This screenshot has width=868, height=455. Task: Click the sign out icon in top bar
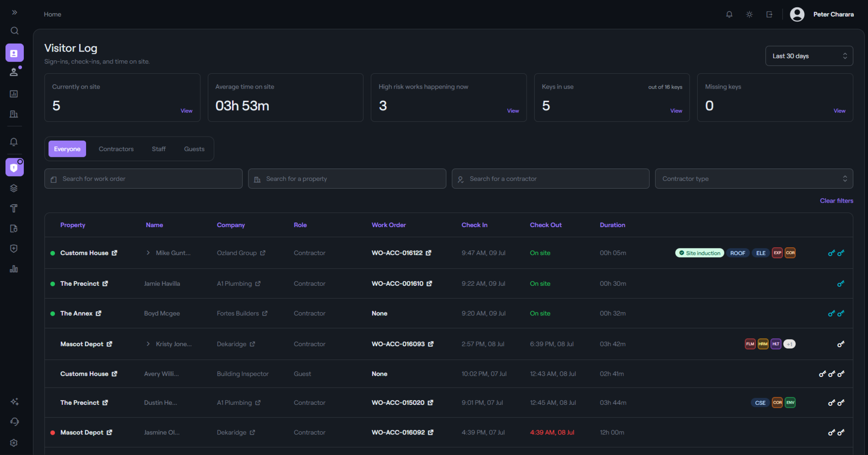(x=769, y=14)
